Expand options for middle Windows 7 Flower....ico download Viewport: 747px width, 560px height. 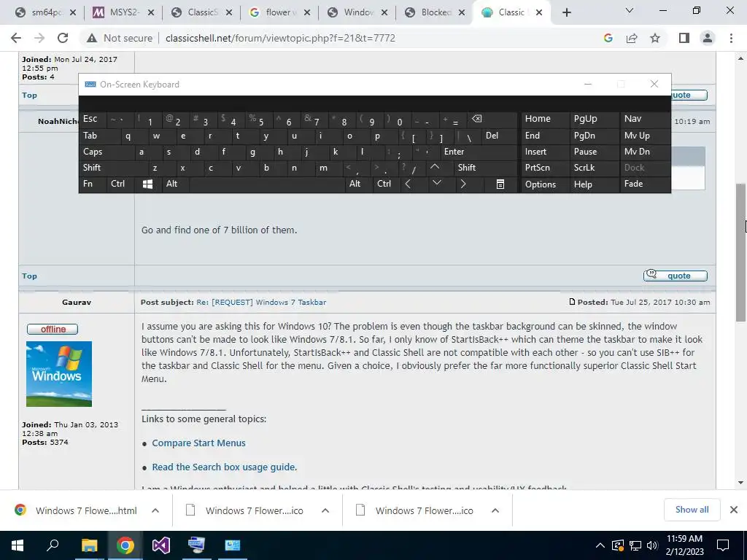[x=325, y=510]
